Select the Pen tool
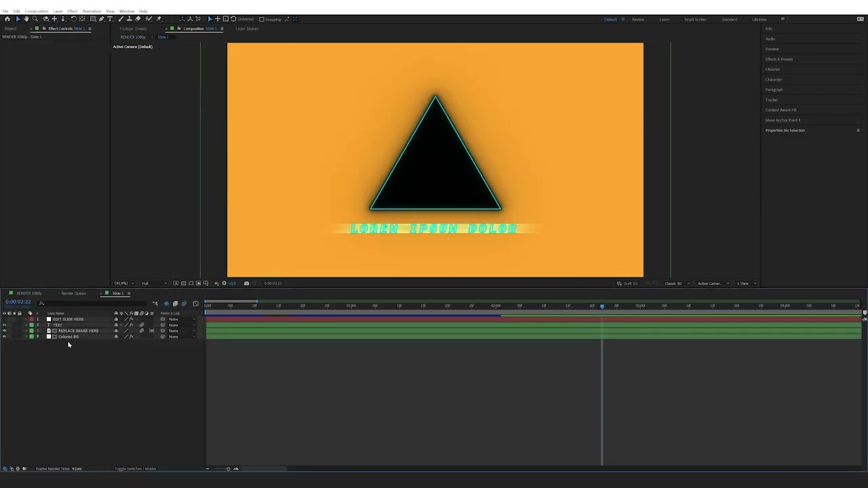This screenshot has width=868, height=488. tap(102, 19)
